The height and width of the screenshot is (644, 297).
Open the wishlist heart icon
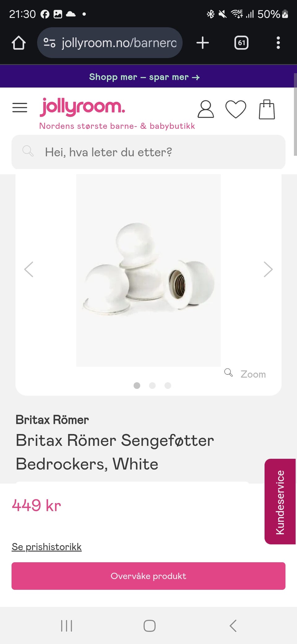click(x=236, y=109)
